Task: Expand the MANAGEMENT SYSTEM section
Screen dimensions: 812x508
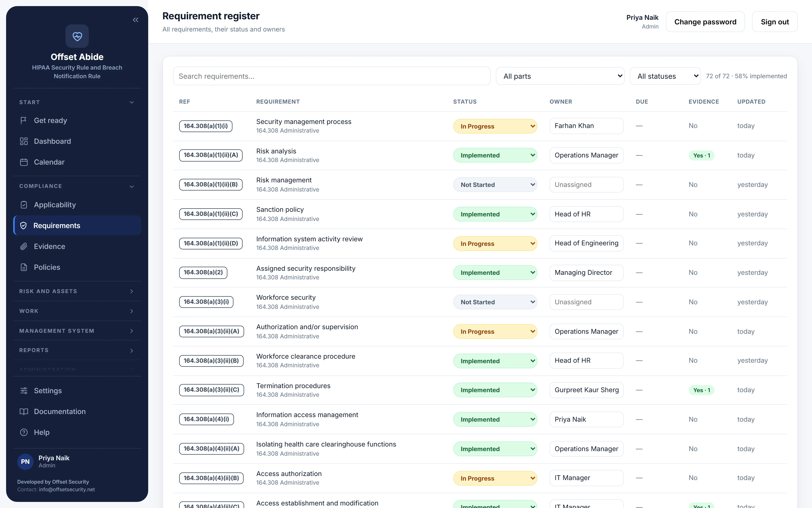Action: [77, 331]
